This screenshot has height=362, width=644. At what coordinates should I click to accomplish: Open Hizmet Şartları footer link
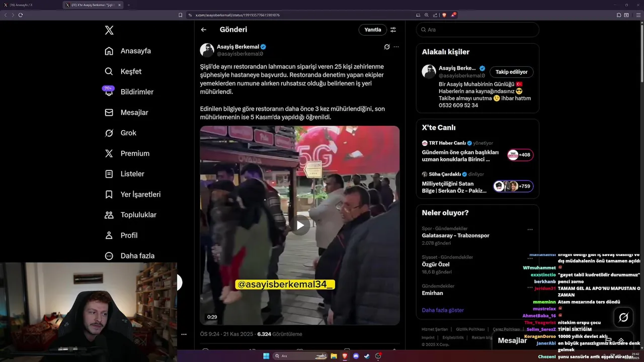(x=435, y=329)
